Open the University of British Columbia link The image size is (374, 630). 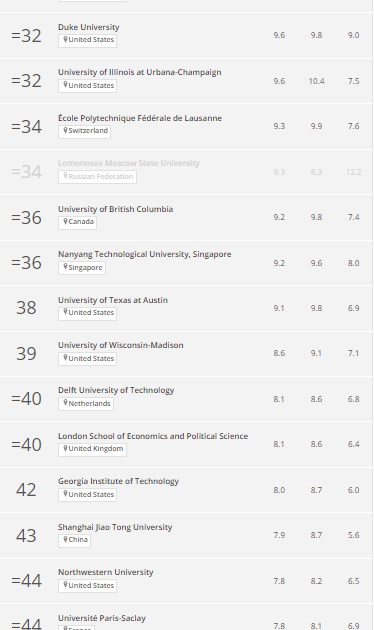tap(115, 209)
